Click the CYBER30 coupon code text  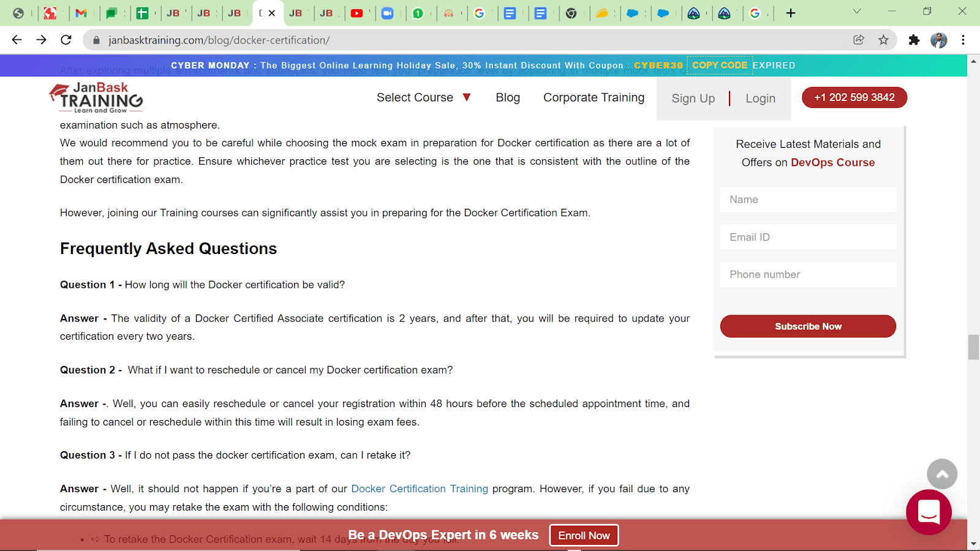[658, 66]
